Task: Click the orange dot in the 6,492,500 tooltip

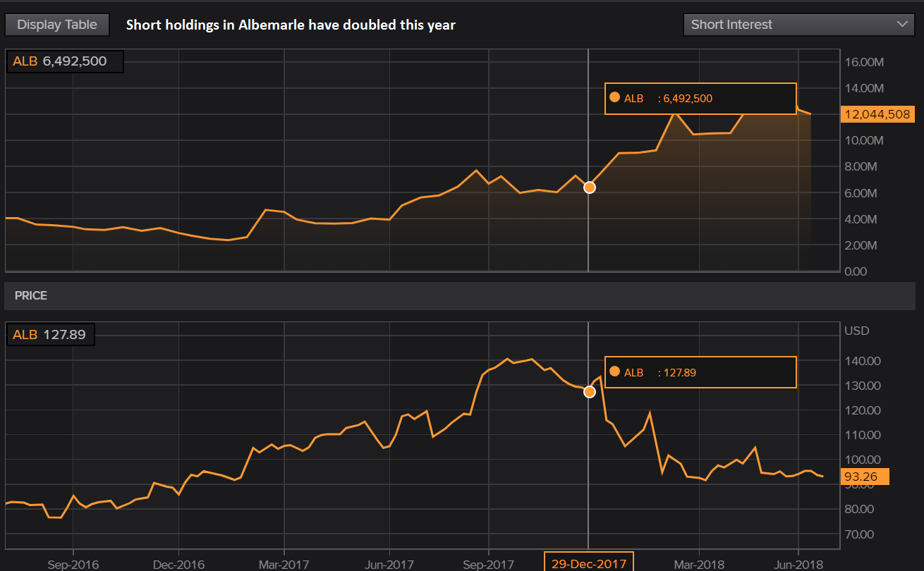Action: tap(614, 98)
